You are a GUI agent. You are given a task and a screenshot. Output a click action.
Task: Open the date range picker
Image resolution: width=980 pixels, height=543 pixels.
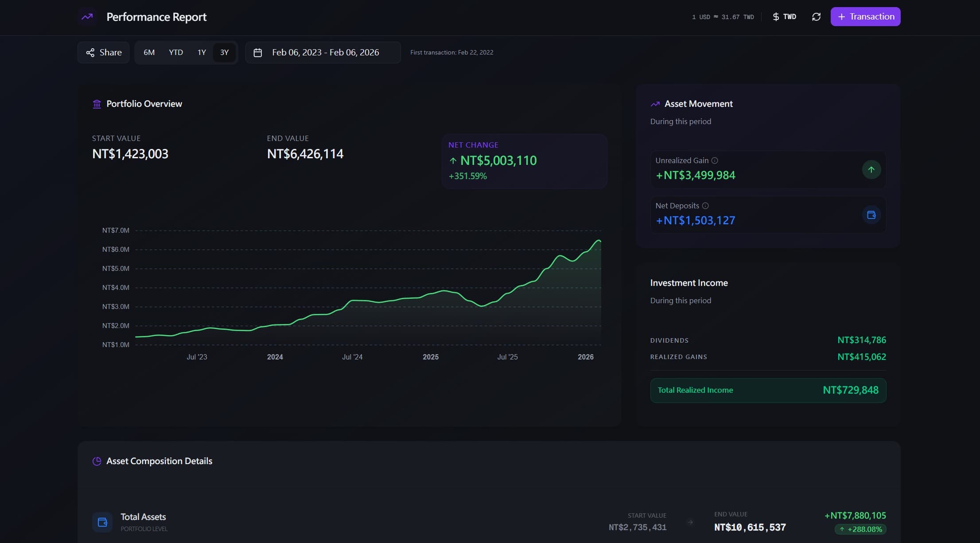pyautogui.click(x=323, y=52)
